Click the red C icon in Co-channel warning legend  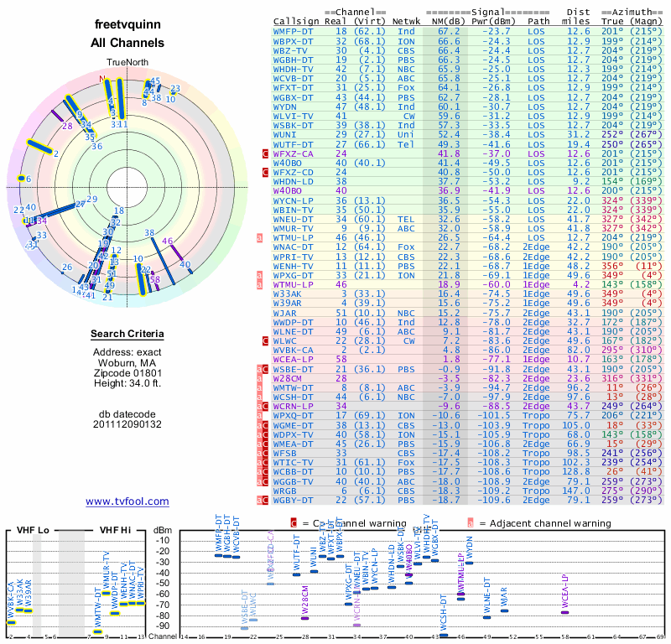(x=294, y=523)
